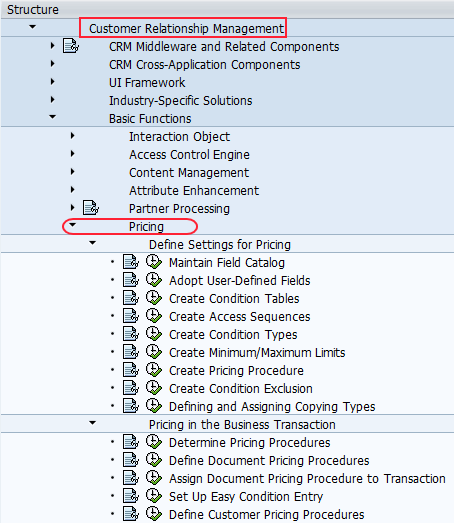Collapse Pricing in the Business Transaction
This screenshot has height=523, width=454.
coord(92,423)
